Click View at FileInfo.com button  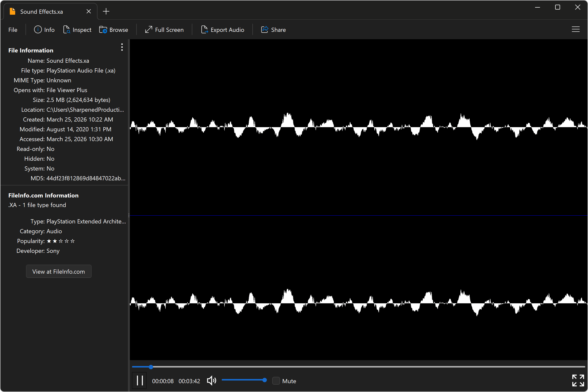tap(59, 271)
